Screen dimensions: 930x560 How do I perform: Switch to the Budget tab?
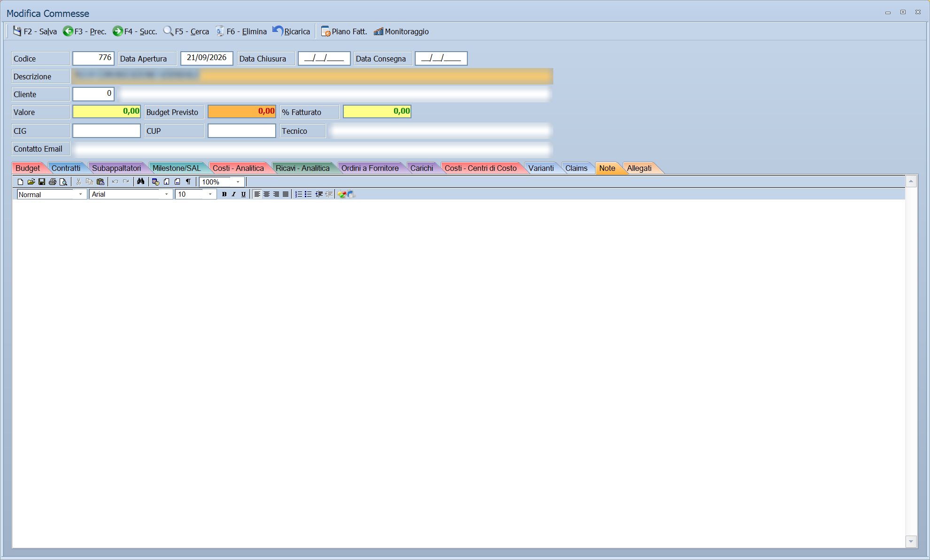pyautogui.click(x=28, y=168)
